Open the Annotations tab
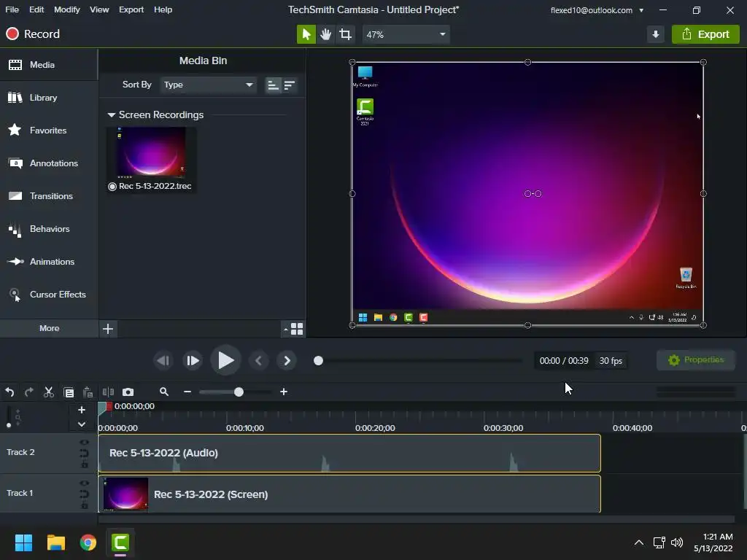The image size is (747, 560). click(x=49, y=163)
